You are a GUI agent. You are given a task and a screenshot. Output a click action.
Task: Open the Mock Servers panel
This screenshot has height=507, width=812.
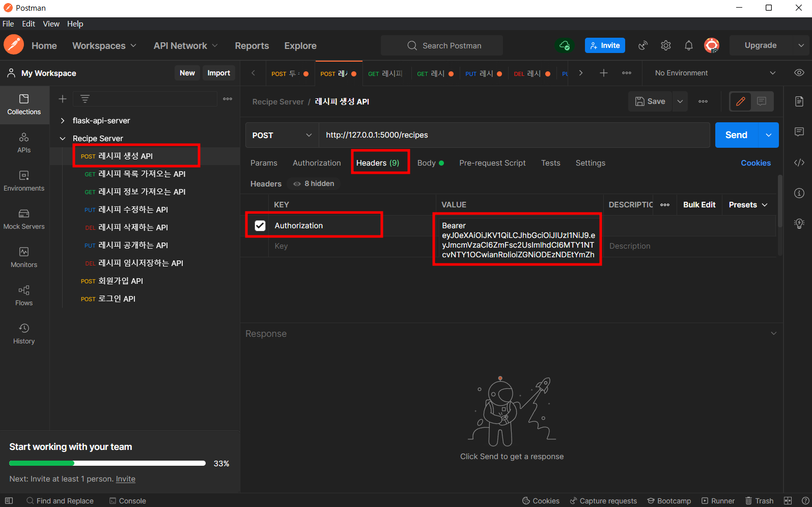pos(24,219)
